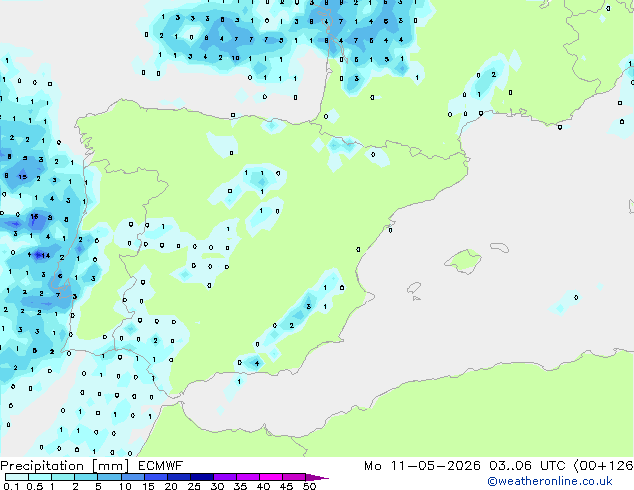Click the legend swatch between 0.1 and 0.5
This screenshot has height=490, width=634.
[x=17, y=477]
